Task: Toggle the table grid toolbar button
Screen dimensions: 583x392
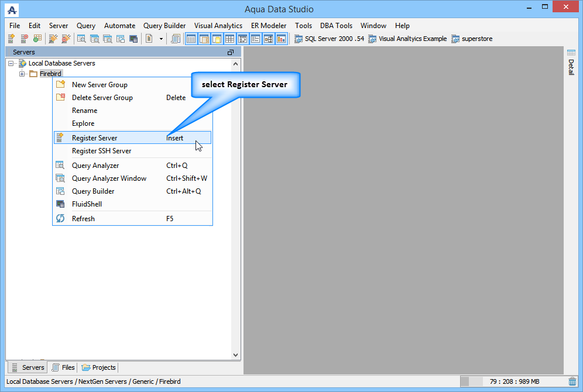Action: pos(230,39)
